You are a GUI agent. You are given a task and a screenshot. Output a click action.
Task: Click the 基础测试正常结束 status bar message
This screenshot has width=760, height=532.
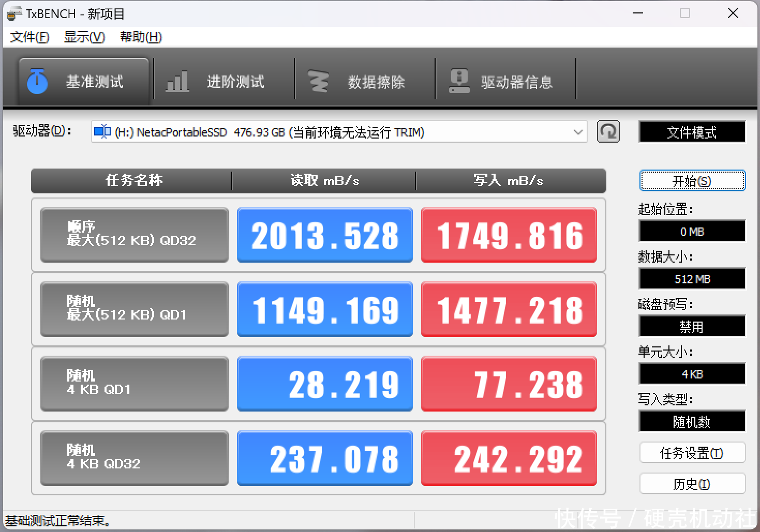point(58,520)
